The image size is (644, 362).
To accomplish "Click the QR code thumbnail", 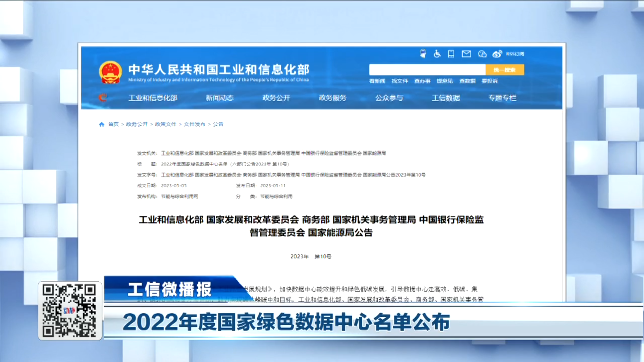I will 70,311.
